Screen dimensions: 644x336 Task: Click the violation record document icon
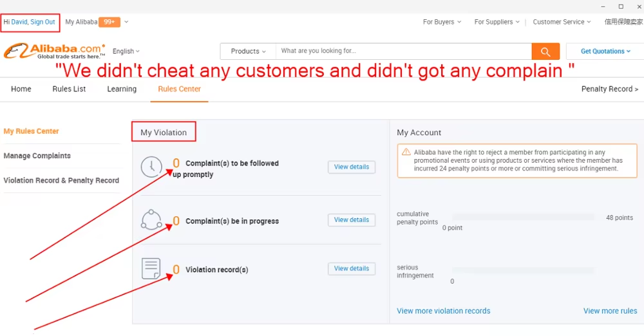(151, 269)
